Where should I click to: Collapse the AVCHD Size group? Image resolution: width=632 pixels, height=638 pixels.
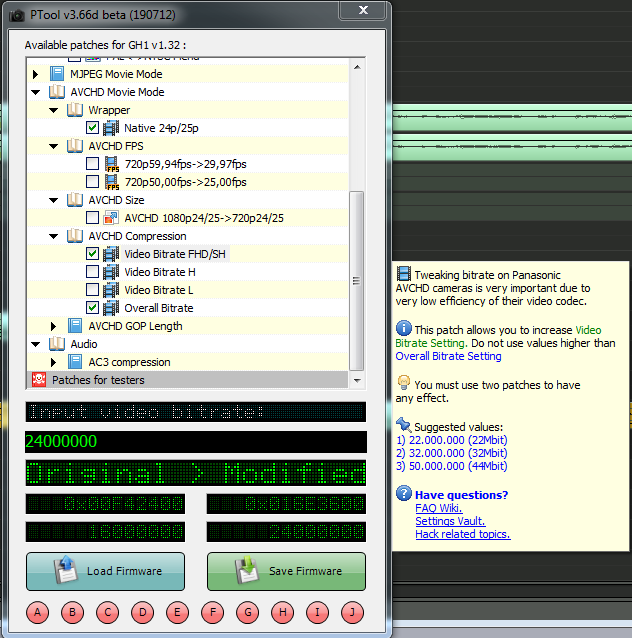(54, 200)
